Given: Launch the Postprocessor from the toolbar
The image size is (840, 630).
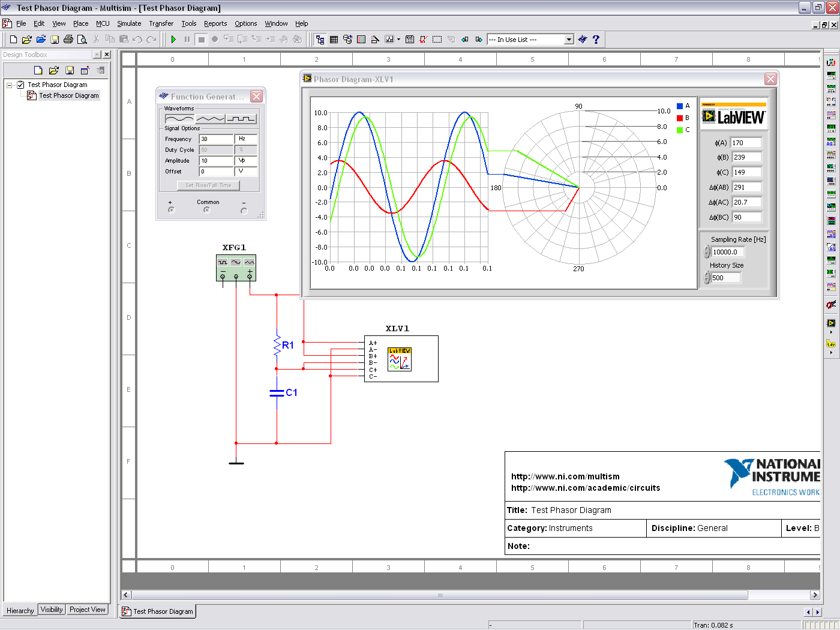Looking at the screenshot, I should coord(409,39).
